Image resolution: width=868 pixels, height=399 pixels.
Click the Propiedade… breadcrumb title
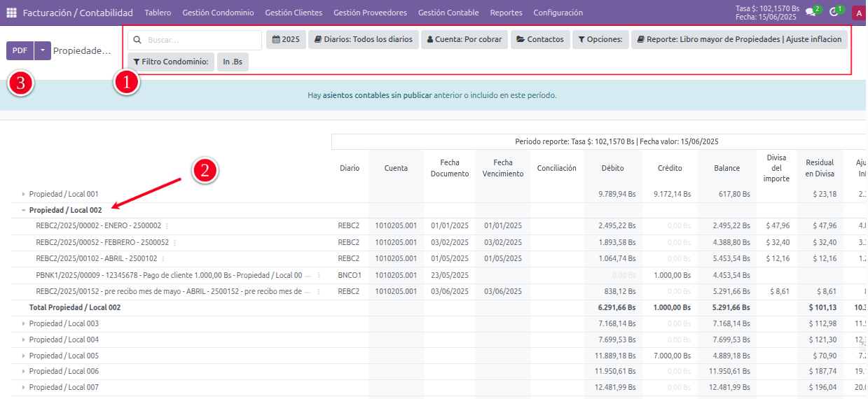(x=82, y=50)
